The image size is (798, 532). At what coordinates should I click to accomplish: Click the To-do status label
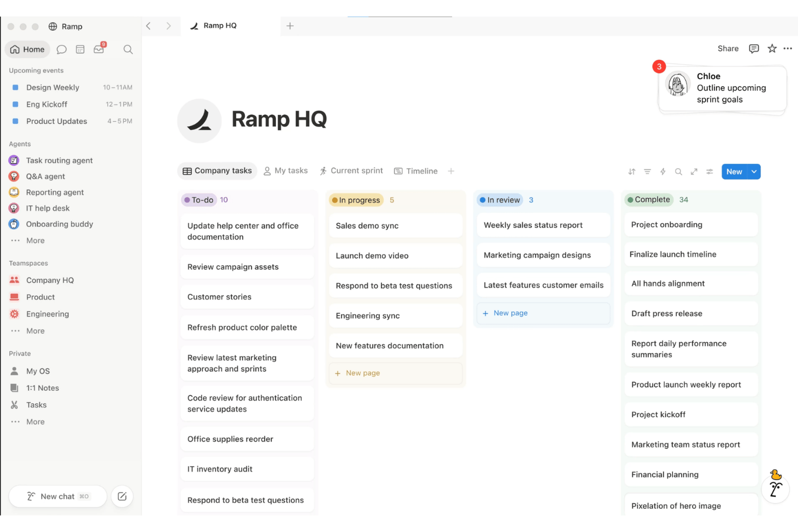pos(199,200)
